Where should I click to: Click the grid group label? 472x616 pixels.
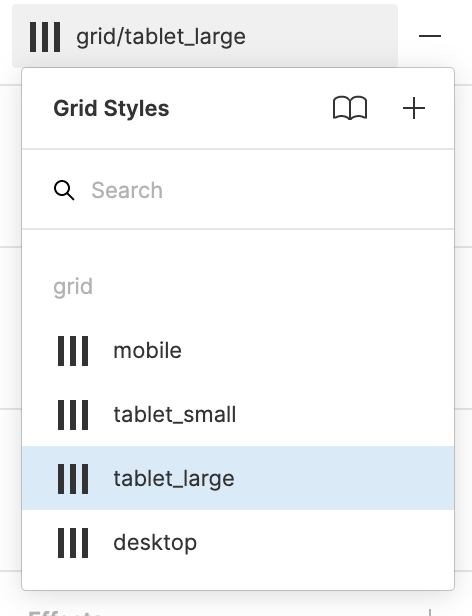73,287
